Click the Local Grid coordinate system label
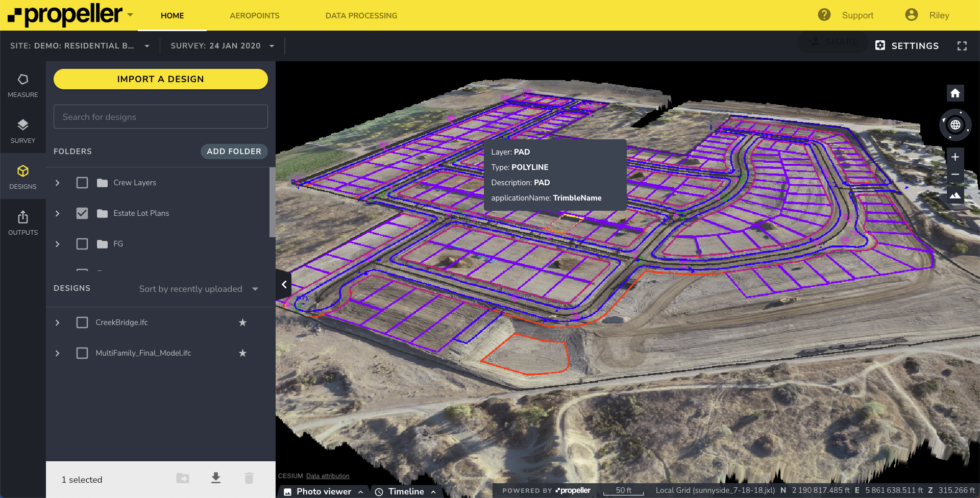The image size is (980, 498). [715, 490]
